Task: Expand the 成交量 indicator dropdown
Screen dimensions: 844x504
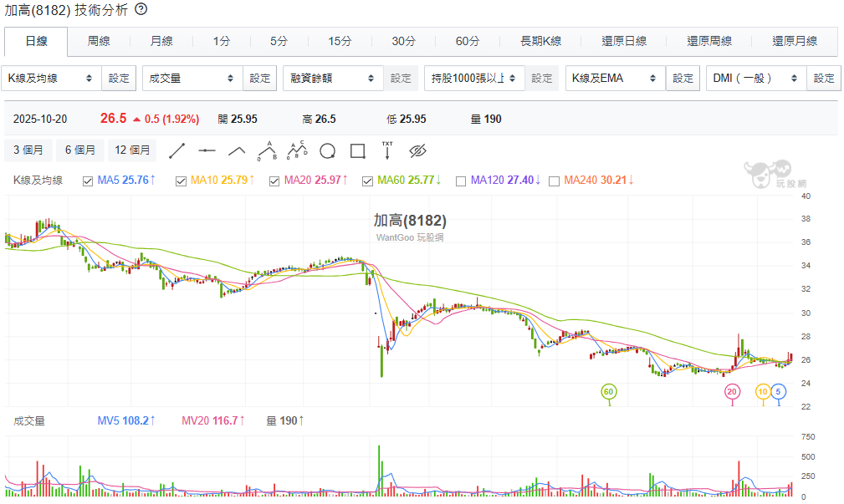Action: [192, 79]
